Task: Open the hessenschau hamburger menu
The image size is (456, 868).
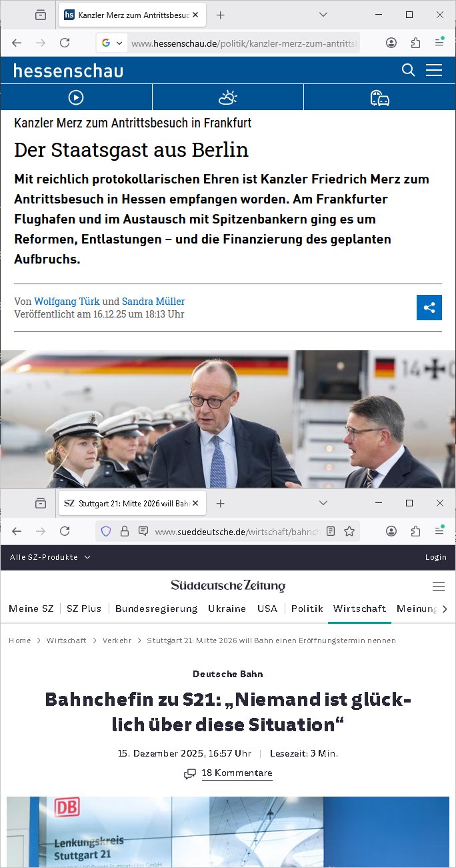Action: click(434, 70)
